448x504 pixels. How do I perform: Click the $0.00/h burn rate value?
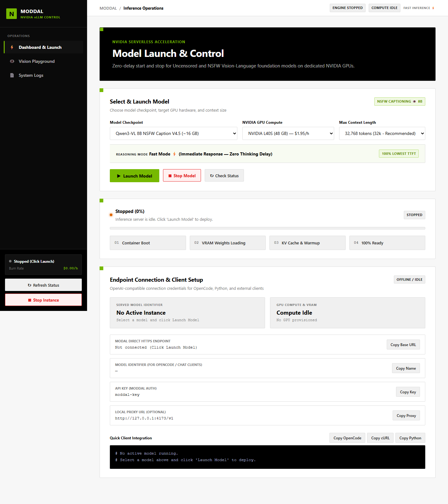71,268
